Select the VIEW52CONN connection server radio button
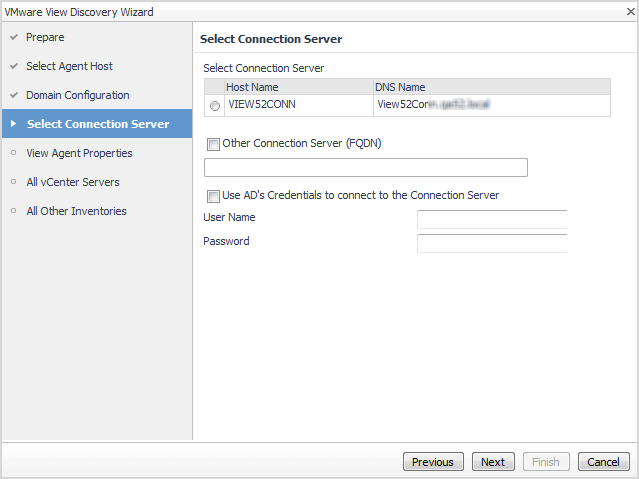 [215, 106]
